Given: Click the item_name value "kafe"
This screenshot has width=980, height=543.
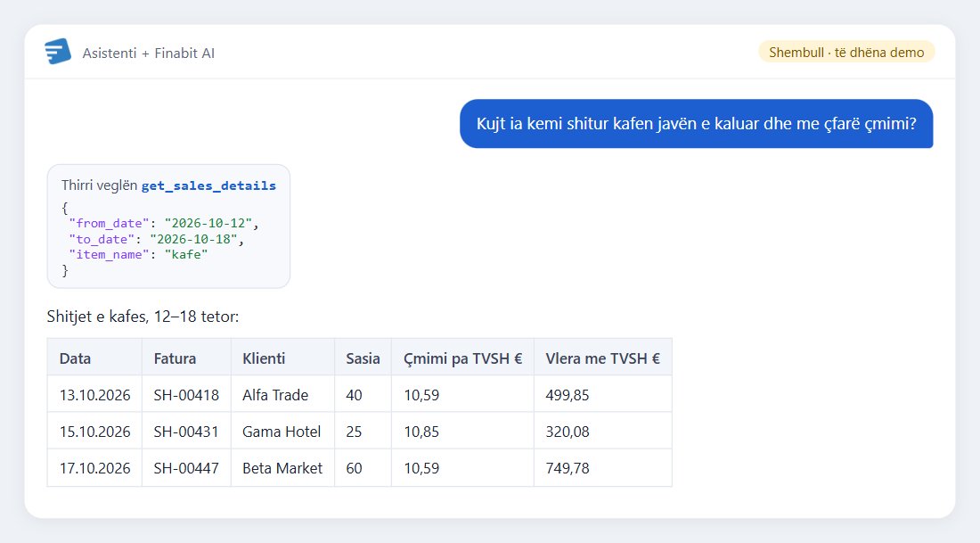Looking at the screenshot, I should [x=185, y=255].
